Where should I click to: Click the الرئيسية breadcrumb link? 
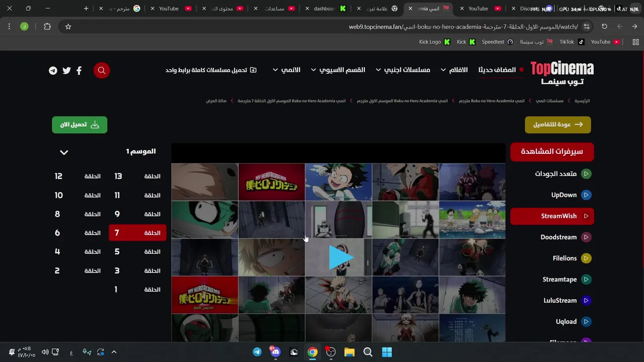(582, 101)
